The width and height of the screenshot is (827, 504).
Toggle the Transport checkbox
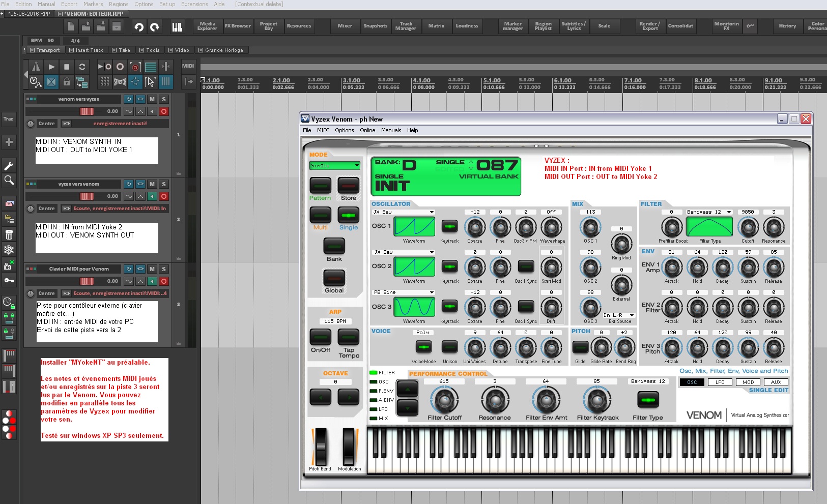33,50
